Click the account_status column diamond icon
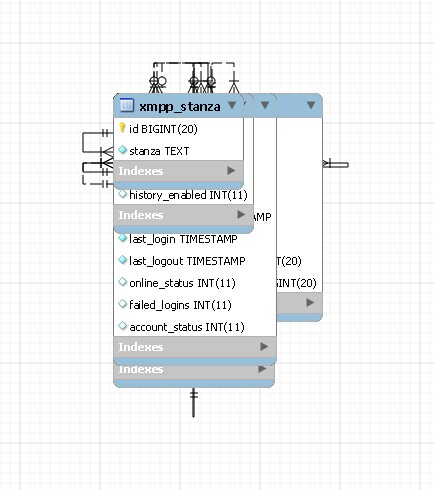The height and width of the screenshot is (490, 434). [123, 326]
